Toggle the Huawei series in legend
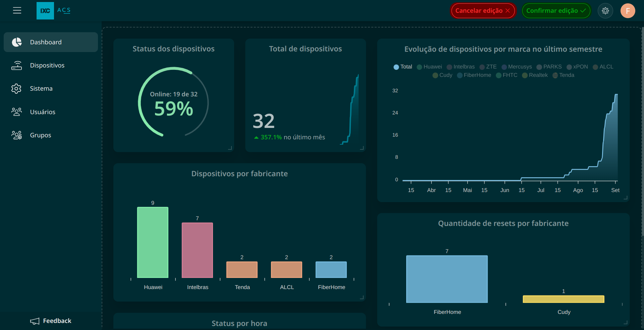The height and width of the screenshot is (330, 644). point(429,67)
